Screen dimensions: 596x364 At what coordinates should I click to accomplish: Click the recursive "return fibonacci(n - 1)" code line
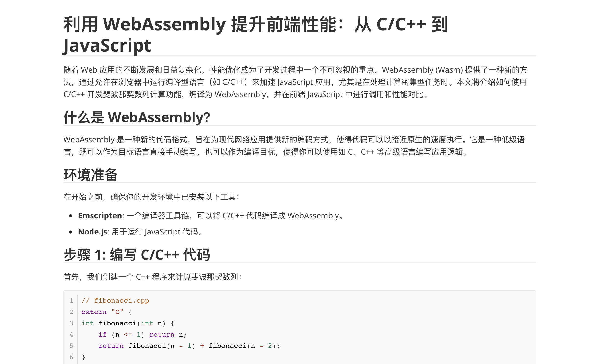(x=189, y=346)
